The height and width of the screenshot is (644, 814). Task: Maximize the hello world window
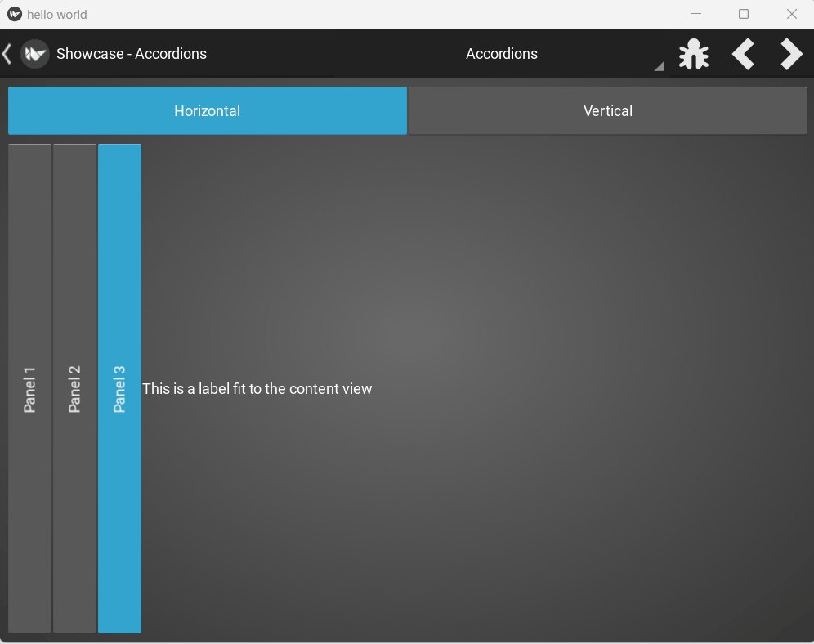point(744,14)
